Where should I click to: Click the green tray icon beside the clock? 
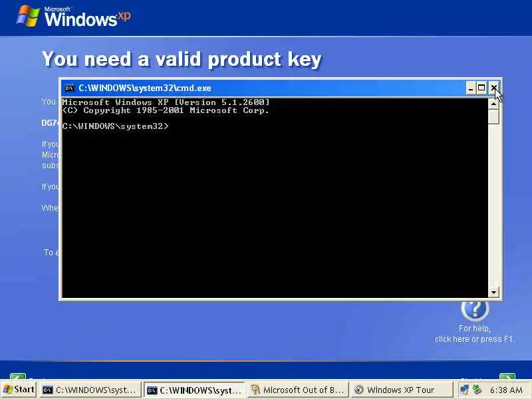point(477,390)
